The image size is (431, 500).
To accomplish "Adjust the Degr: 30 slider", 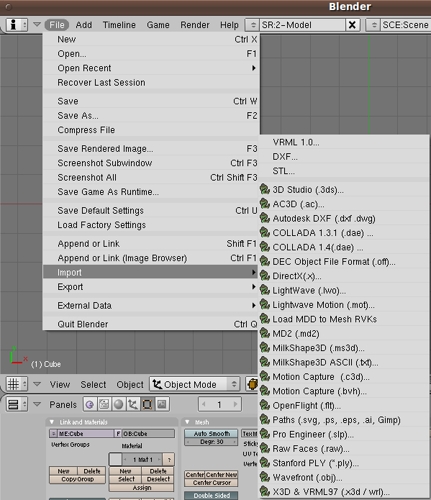I will pos(211,442).
